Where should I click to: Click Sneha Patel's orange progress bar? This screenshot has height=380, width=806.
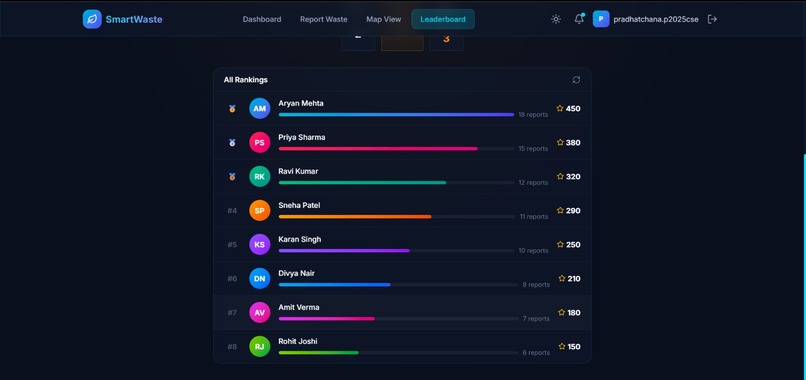(396, 216)
